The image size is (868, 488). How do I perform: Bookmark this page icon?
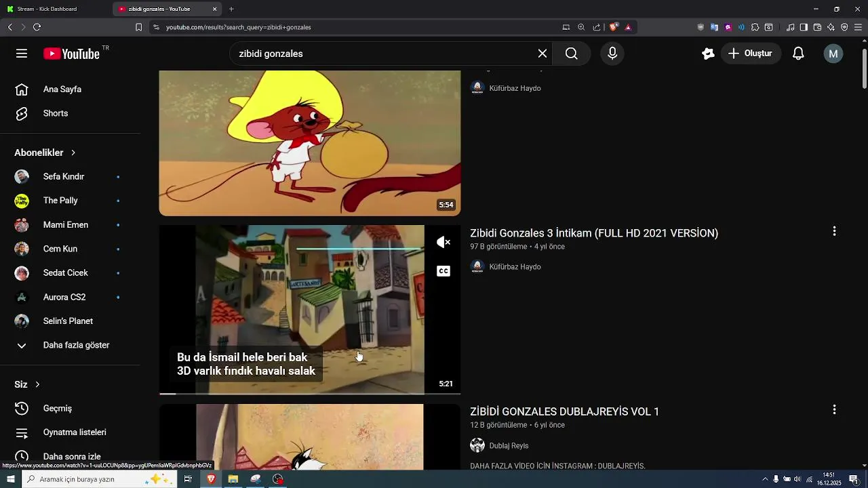point(138,27)
